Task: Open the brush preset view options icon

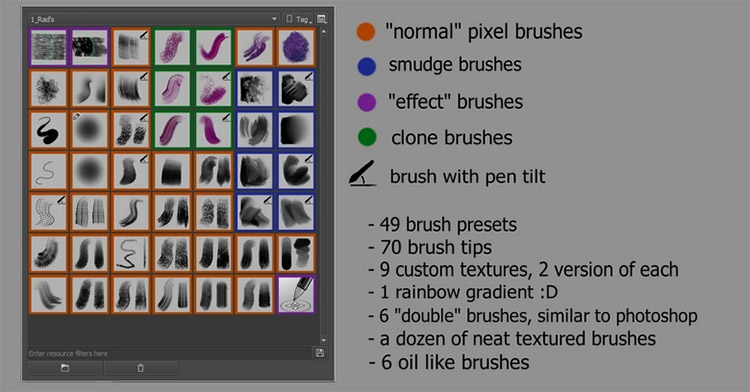Action: (x=322, y=19)
